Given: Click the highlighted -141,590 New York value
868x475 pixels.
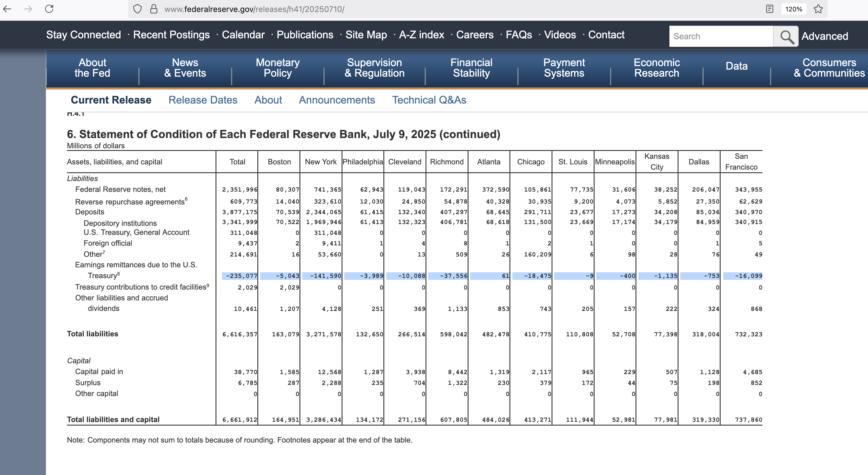Looking at the screenshot, I should pos(325,276).
